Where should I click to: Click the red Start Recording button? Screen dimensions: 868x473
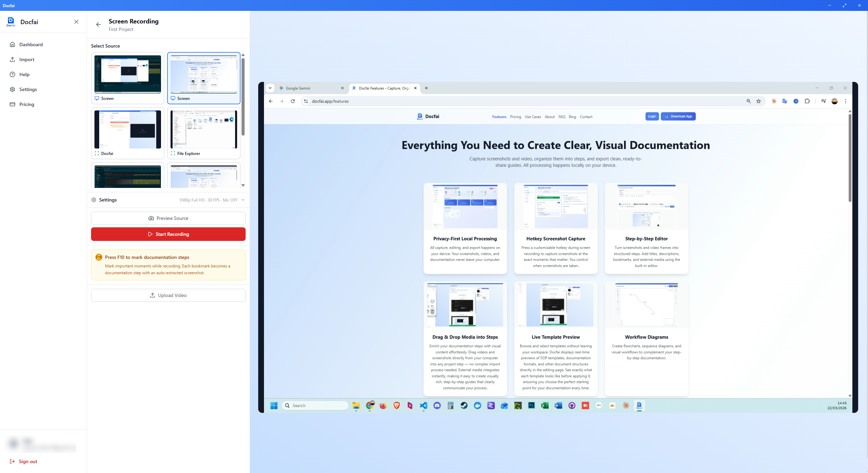(168, 234)
